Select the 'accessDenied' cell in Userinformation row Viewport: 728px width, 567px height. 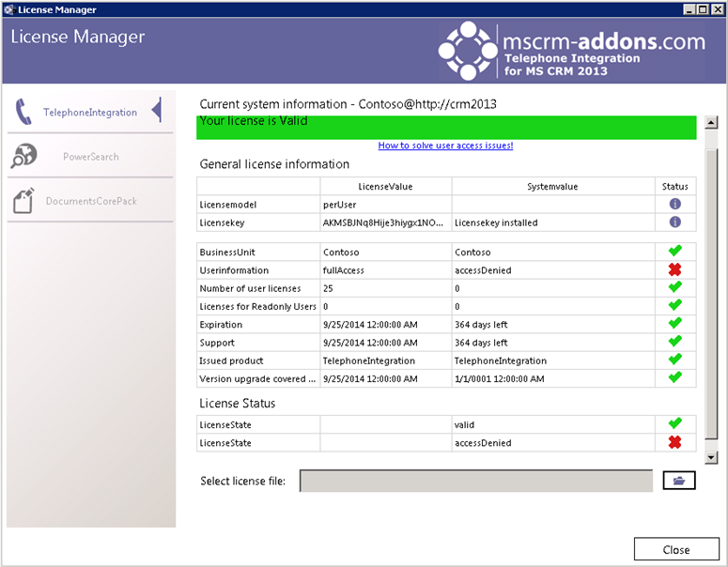tap(552, 270)
